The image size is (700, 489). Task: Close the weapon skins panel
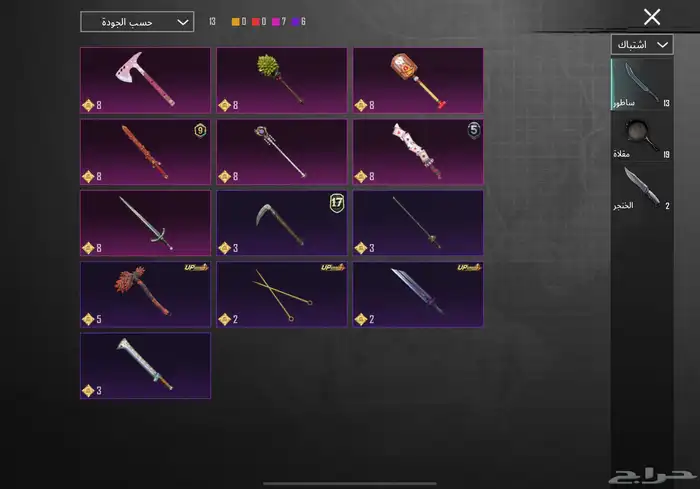coord(652,17)
